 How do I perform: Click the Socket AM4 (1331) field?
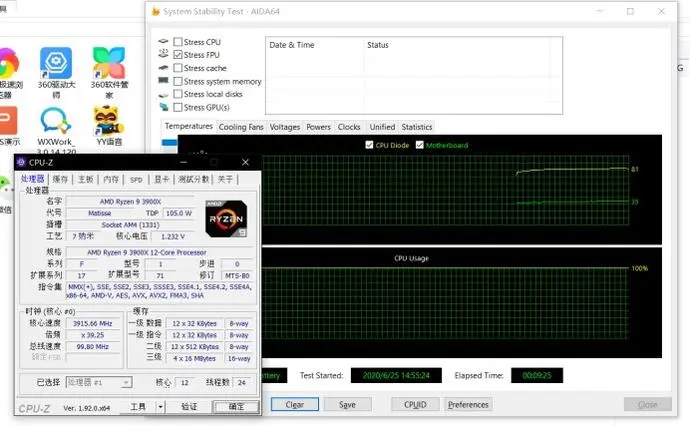(130, 225)
